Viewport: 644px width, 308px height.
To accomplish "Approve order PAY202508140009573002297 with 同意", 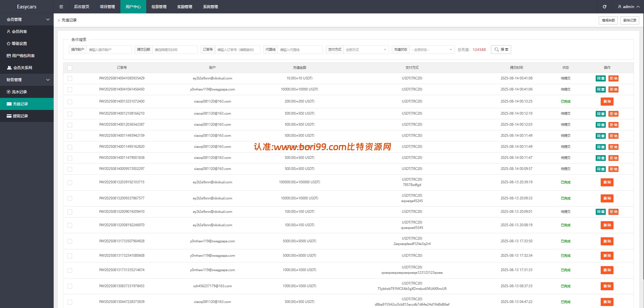I will [x=601, y=169].
